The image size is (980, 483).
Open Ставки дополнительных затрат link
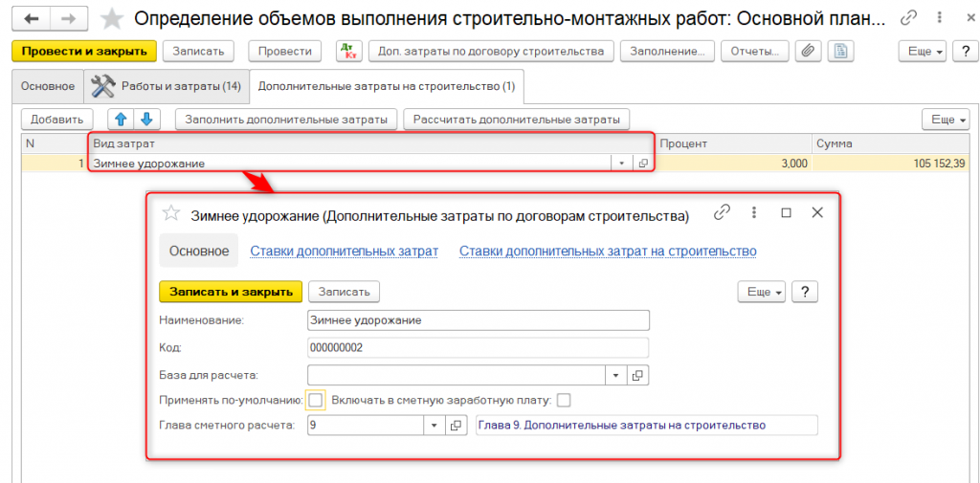pyautogui.click(x=344, y=252)
